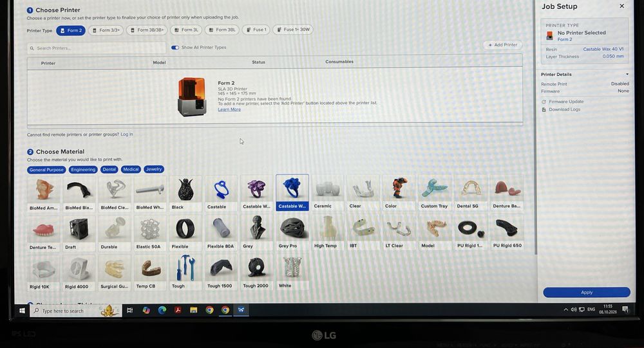The width and height of the screenshot is (644, 348).
Task: Select the Dental SG material
Action: tap(471, 192)
